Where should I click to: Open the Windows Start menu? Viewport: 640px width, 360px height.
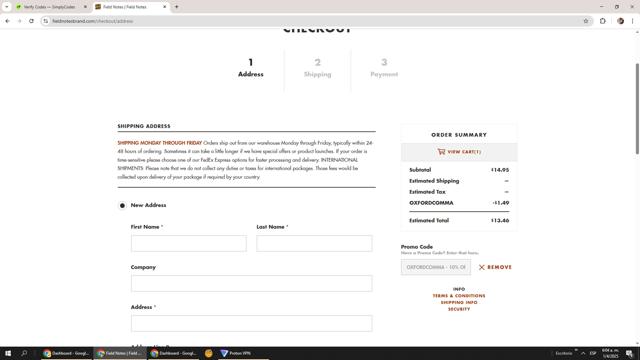[8, 353]
